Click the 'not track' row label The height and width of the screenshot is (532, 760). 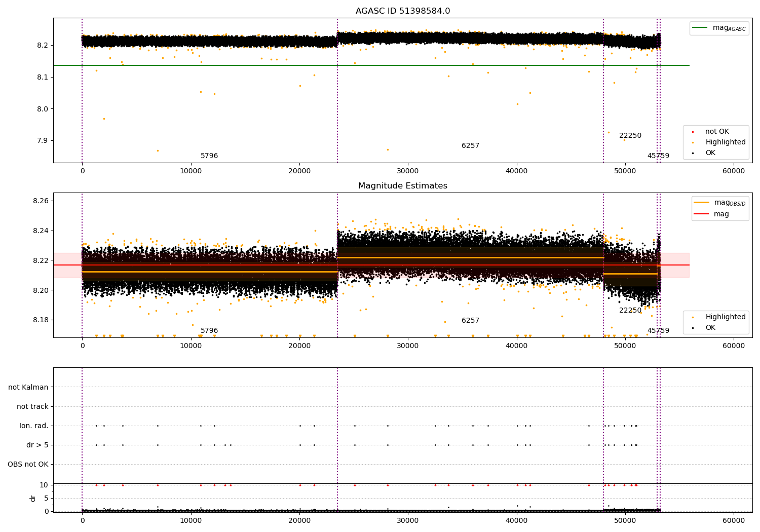coord(32,407)
